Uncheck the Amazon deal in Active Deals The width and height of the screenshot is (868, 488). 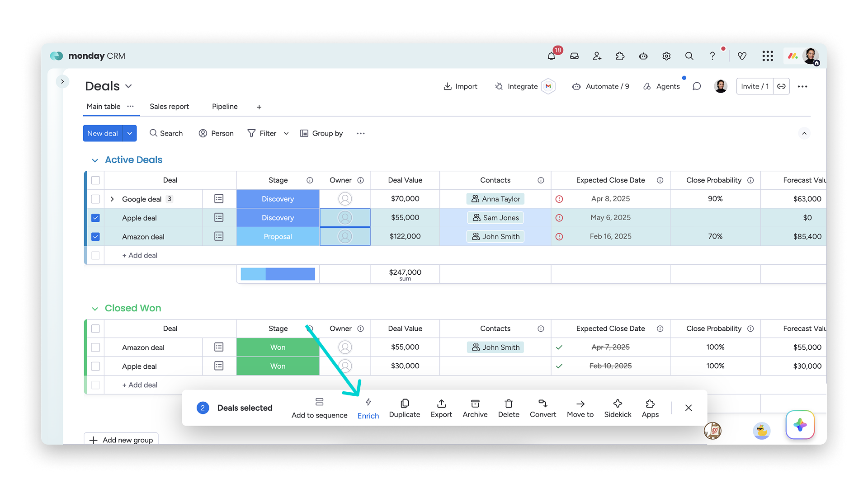[x=95, y=236]
